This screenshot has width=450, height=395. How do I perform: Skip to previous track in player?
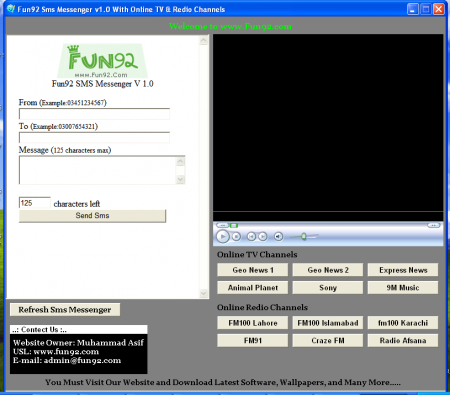pyautogui.click(x=251, y=237)
